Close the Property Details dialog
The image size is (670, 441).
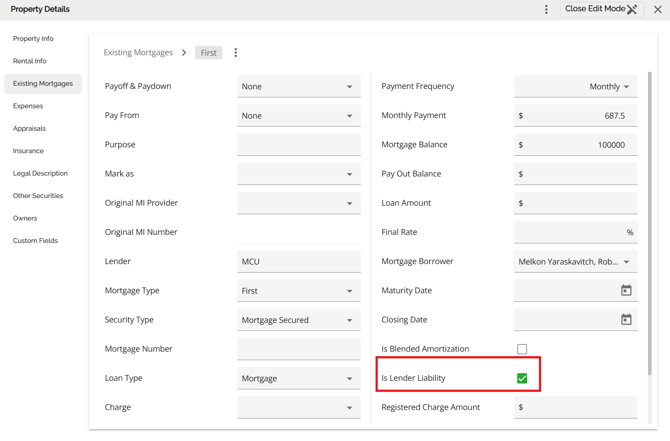(657, 10)
